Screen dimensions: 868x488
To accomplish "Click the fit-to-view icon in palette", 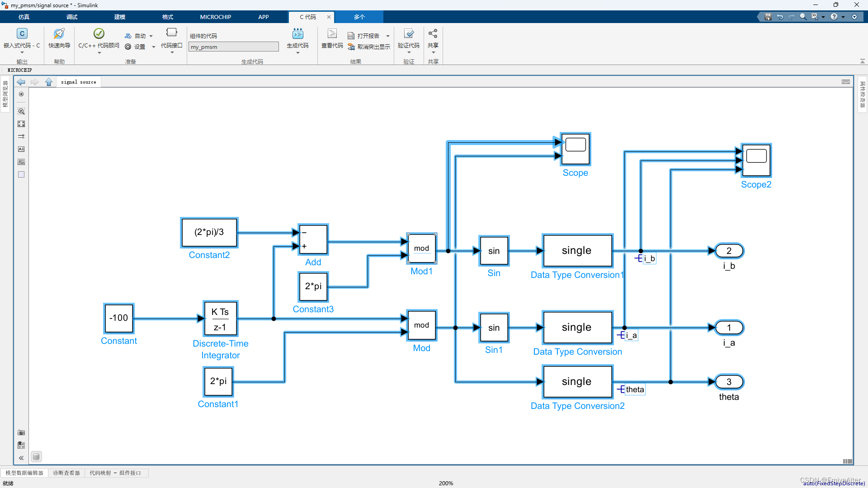I will (21, 124).
